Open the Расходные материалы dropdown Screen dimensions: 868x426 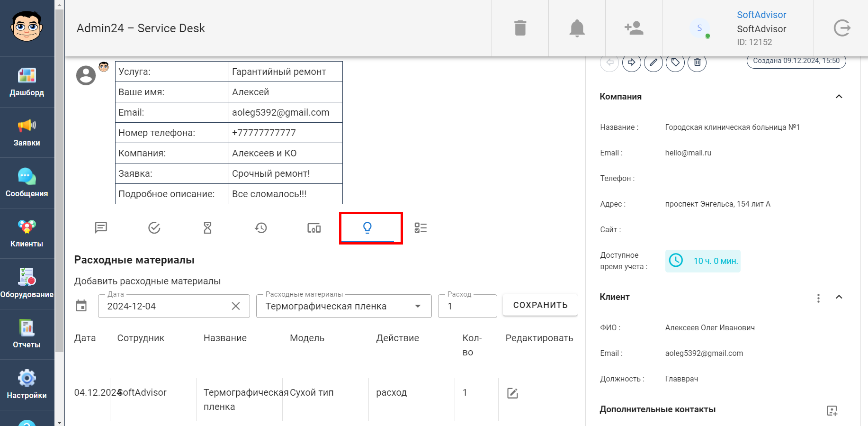tap(344, 306)
